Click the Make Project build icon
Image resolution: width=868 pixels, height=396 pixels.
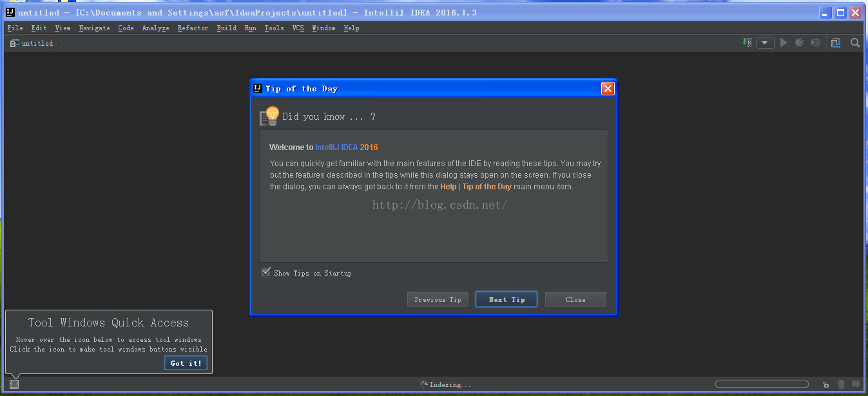747,42
